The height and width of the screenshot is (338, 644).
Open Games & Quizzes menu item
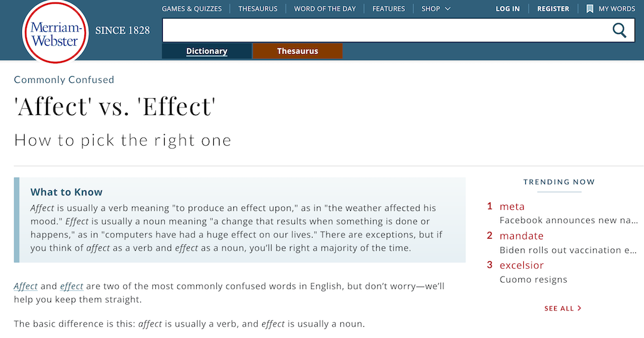point(192,9)
